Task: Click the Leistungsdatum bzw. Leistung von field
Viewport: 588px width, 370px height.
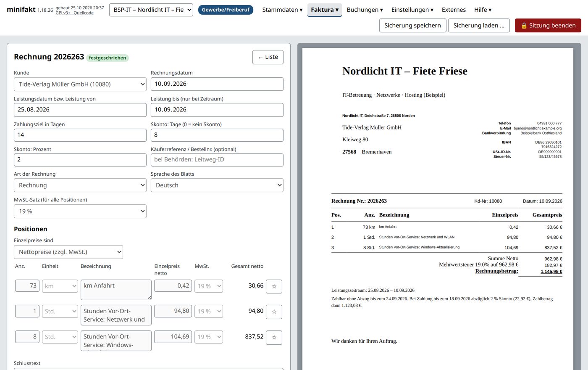Action: 80,110
